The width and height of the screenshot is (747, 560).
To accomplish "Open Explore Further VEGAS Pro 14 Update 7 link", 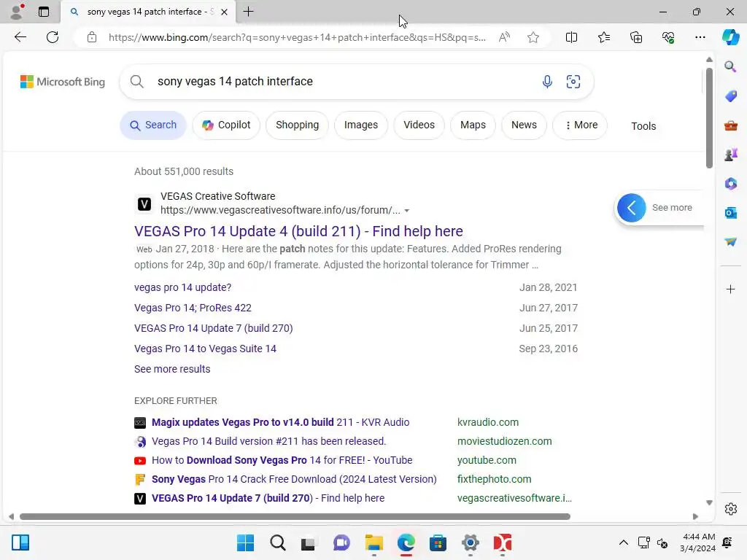I will [268, 499].
